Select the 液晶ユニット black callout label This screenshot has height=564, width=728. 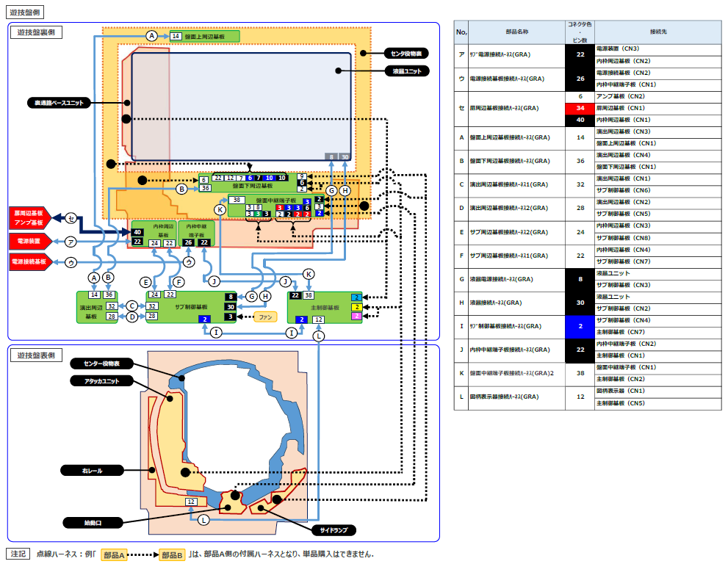click(407, 71)
